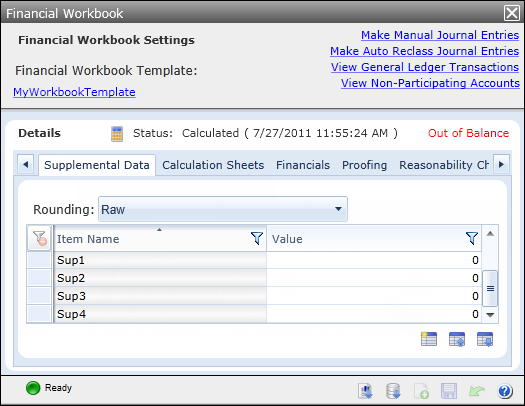Click the calculator icon beside Status
The width and height of the screenshot is (525, 406).
(117, 134)
